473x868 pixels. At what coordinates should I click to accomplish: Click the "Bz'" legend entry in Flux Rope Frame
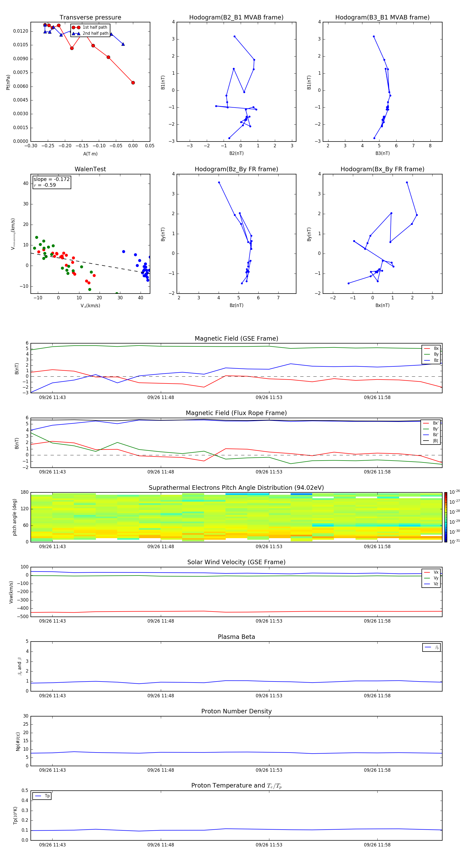pos(431,435)
